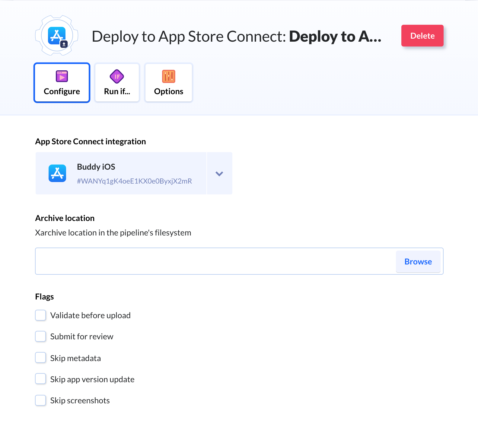
Task: Enable Skip app version update
Action: coord(40,379)
